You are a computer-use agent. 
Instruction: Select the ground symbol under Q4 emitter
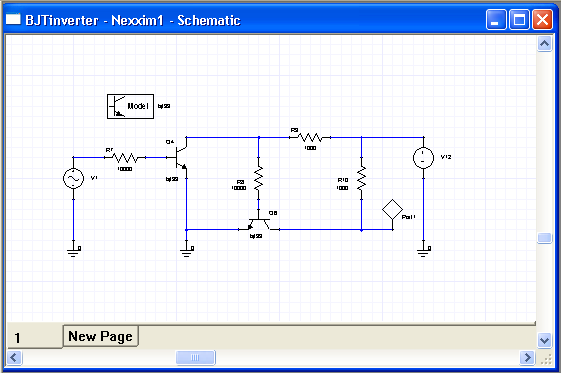pos(186,252)
